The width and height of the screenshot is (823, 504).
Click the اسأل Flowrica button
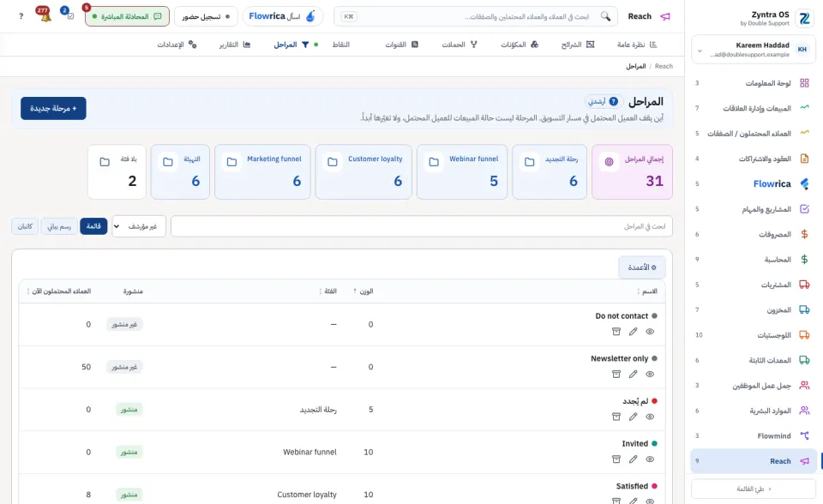click(x=282, y=16)
